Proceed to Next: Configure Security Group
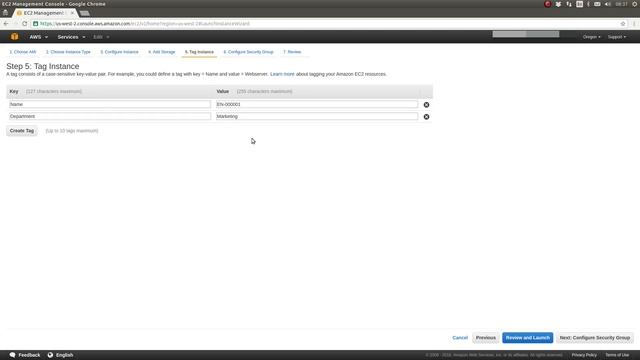The width and height of the screenshot is (640, 360). pyautogui.click(x=595, y=338)
